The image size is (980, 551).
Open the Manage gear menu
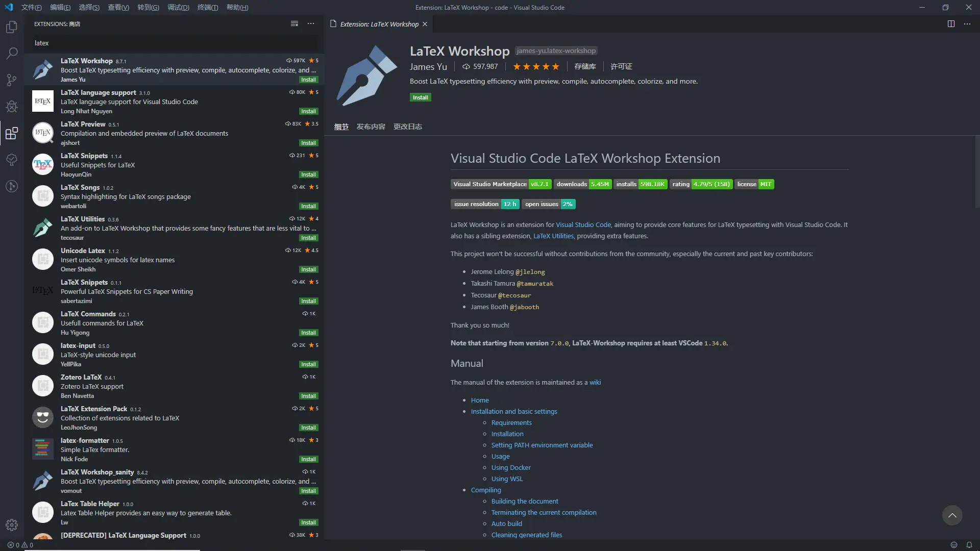(11, 524)
